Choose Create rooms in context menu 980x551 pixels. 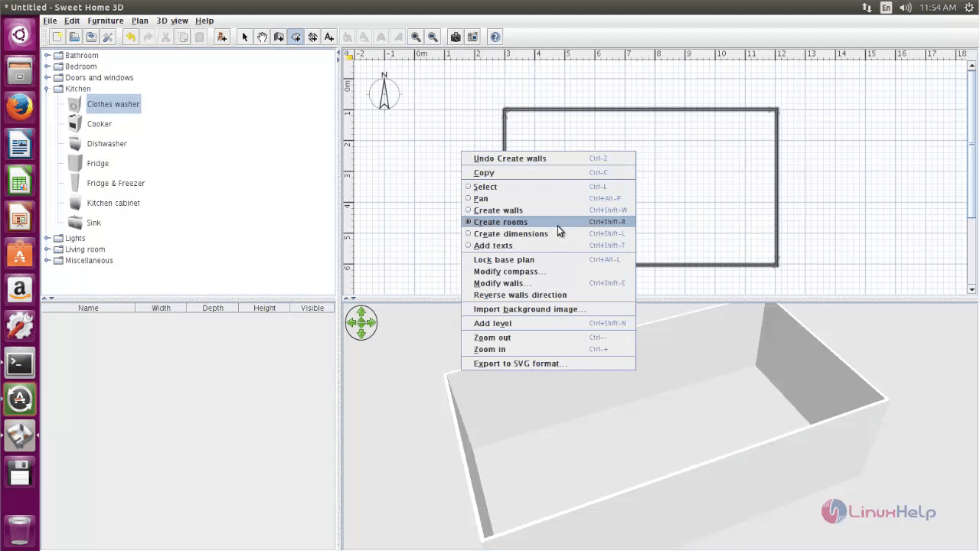[x=548, y=222]
